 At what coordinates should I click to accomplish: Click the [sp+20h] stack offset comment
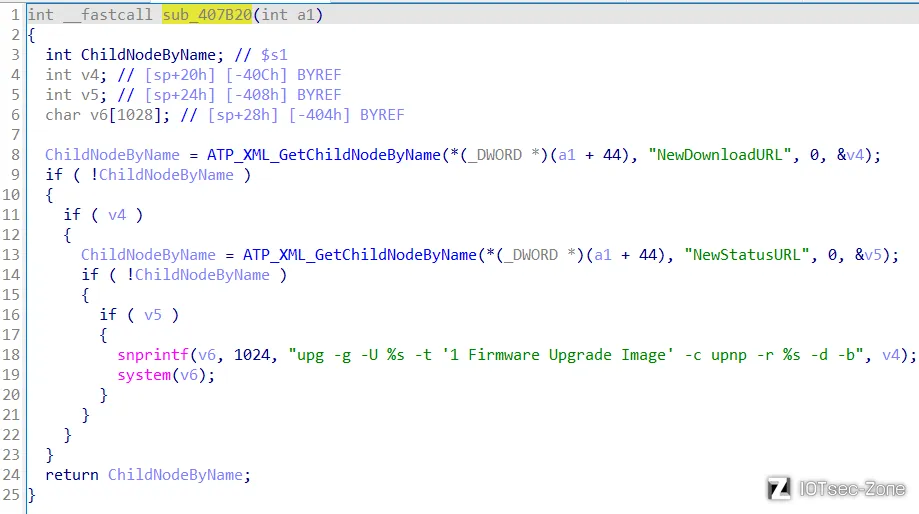point(180,74)
